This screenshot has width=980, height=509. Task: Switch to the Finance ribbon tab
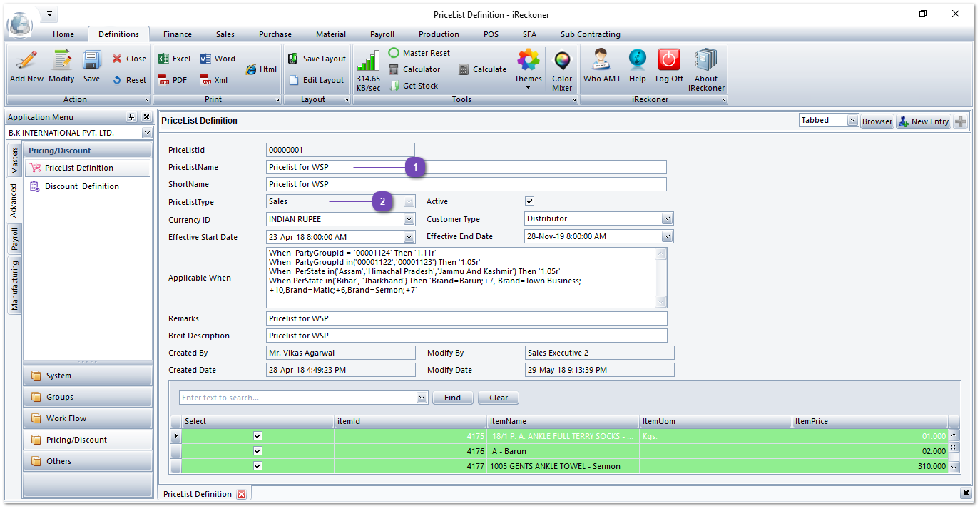coord(177,34)
